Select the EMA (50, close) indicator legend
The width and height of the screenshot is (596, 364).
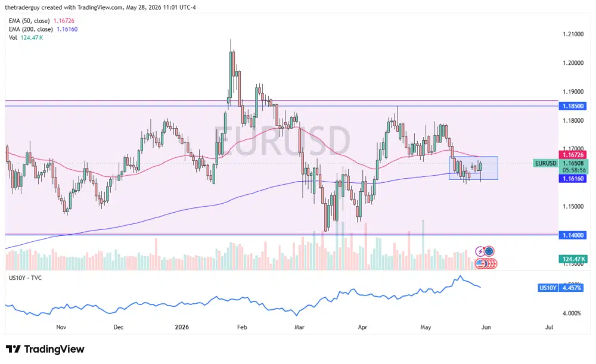coord(42,21)
